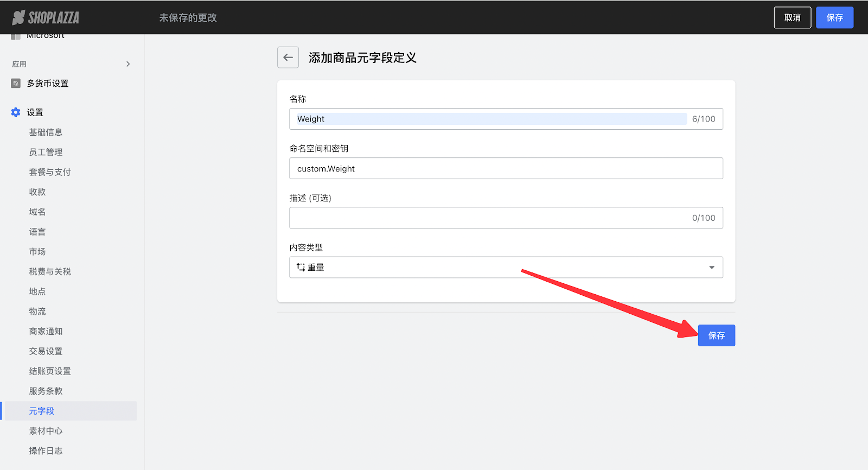Open 基础信息 settings page
The image size is (868, 470).
pos(46,132)
